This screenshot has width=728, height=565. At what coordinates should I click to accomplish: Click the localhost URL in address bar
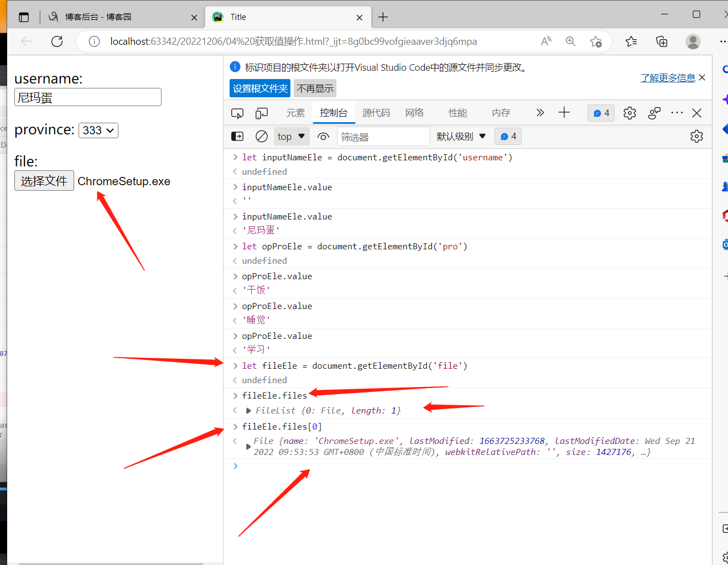(293, 41)
